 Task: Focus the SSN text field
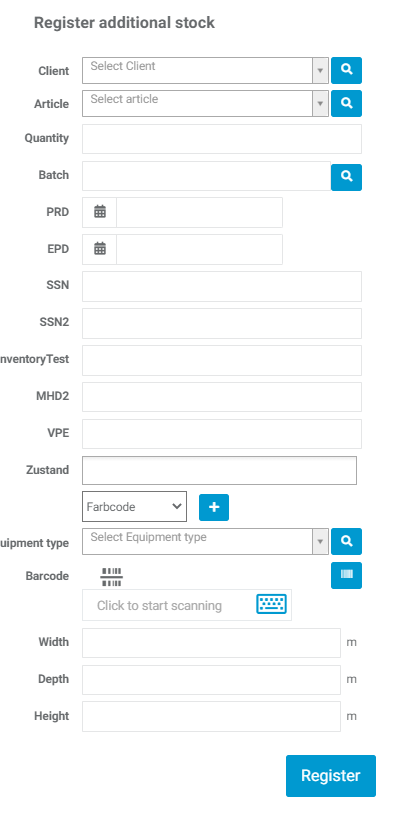(222, 287)
